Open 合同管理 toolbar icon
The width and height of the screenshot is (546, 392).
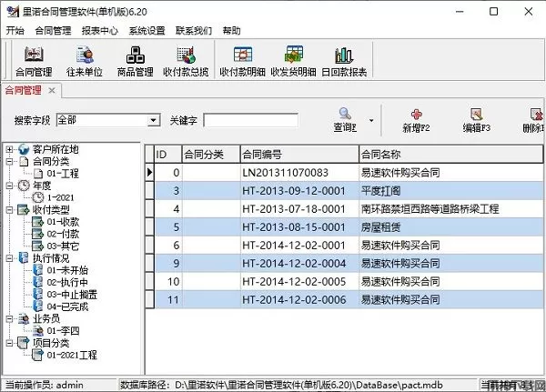pos(34,55)
